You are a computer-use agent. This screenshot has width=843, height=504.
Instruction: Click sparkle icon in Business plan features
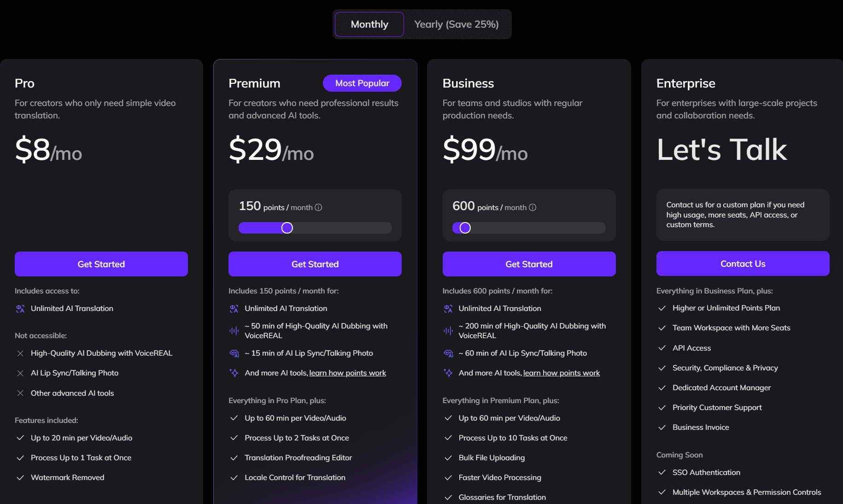point(448,373)
